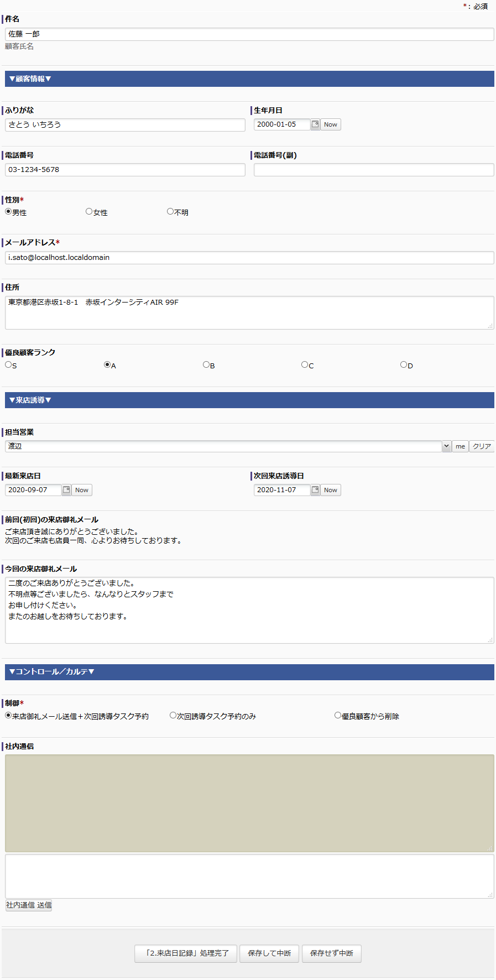The width and height of the screenshot is (496, 980).
Task: Select 不明 gender option
Action: [170, 212]
